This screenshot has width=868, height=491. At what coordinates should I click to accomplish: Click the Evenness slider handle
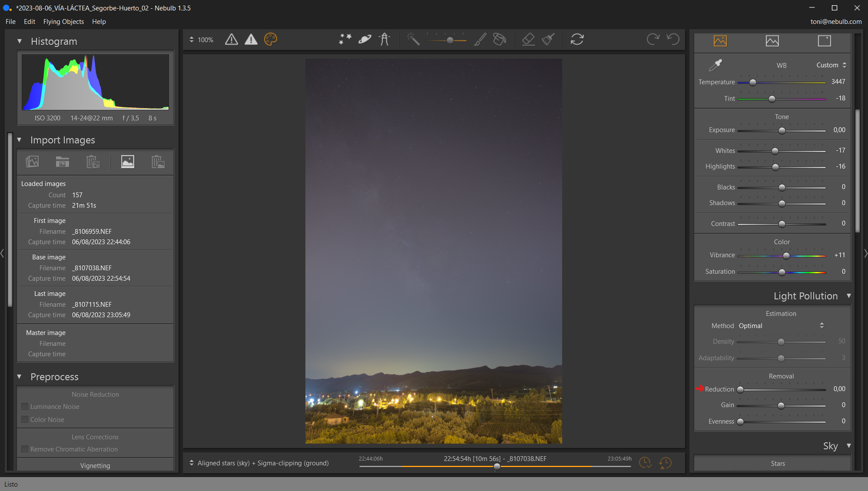(740, 422)
